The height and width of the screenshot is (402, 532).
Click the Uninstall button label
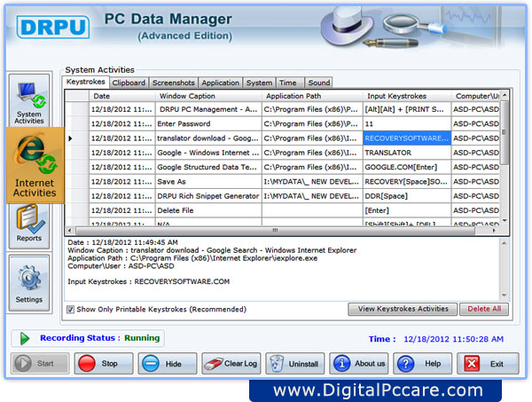click(x=303, y=364)
